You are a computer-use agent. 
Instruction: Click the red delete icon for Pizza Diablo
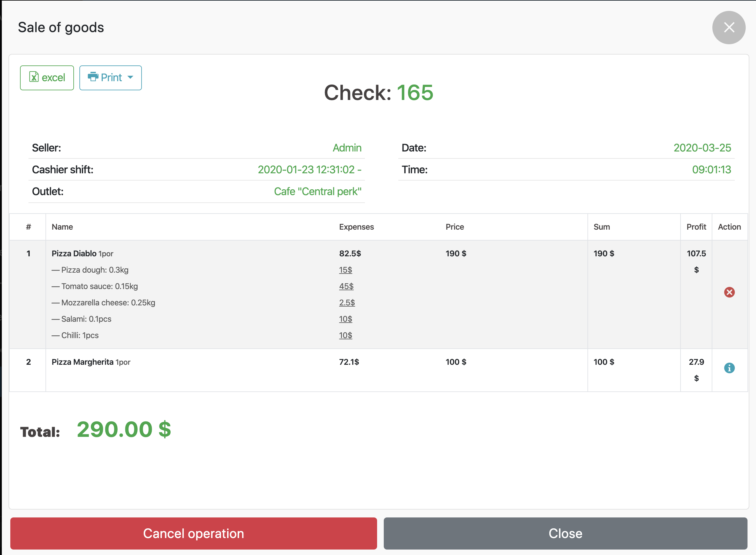(x=729, y=292)
